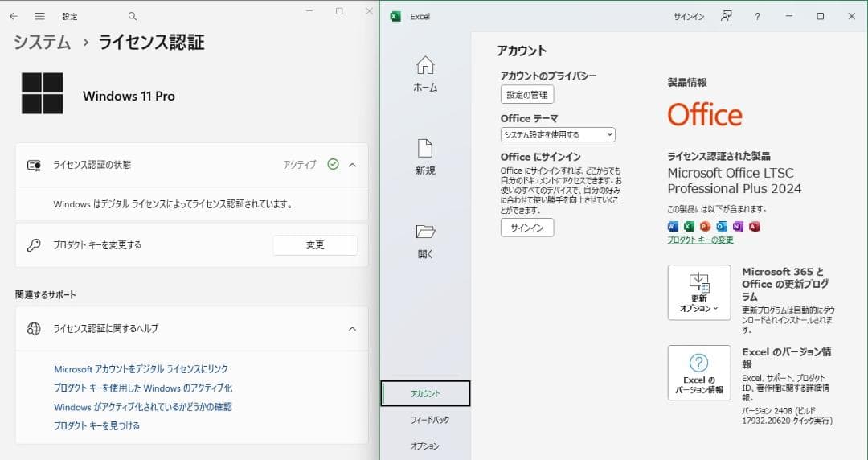Click the Access product icon
Viewport: 868px width, 460px height.
pos(754,226)
